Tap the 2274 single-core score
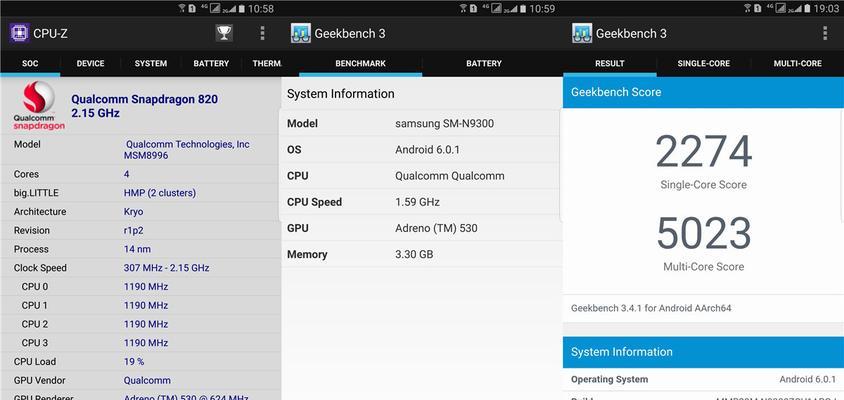The width and height of the screenshot is (844, 400). [x=704, y=152]
